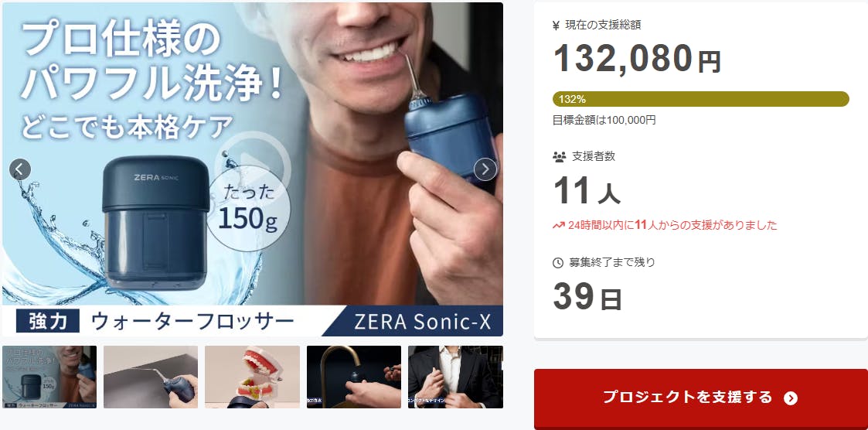
Task: Click the 目標金額は100,000円 text
Action: click(604, 120)
